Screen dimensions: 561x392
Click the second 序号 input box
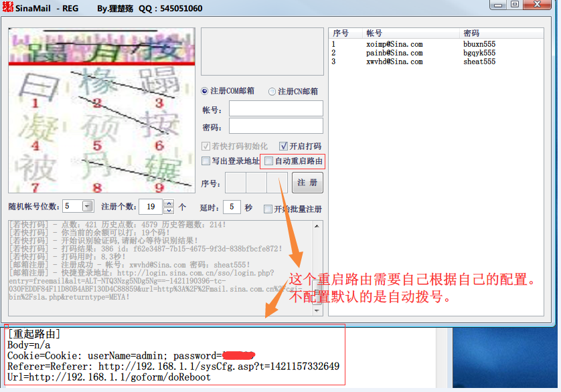tap(256, 183)
